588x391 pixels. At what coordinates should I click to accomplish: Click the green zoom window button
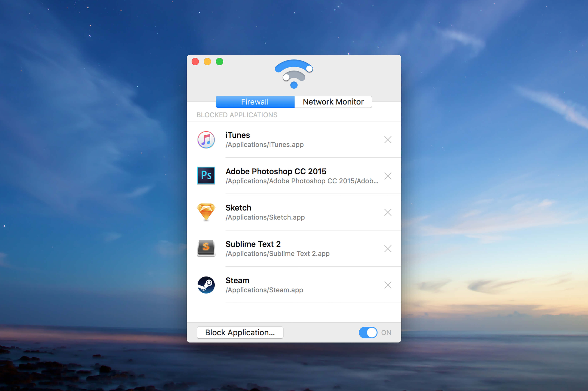(x=219, y=62)
